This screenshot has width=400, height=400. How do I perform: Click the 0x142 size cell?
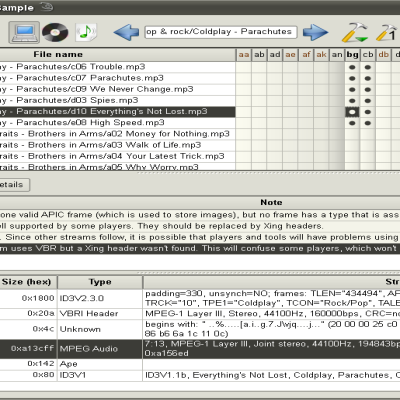point(28,364)
